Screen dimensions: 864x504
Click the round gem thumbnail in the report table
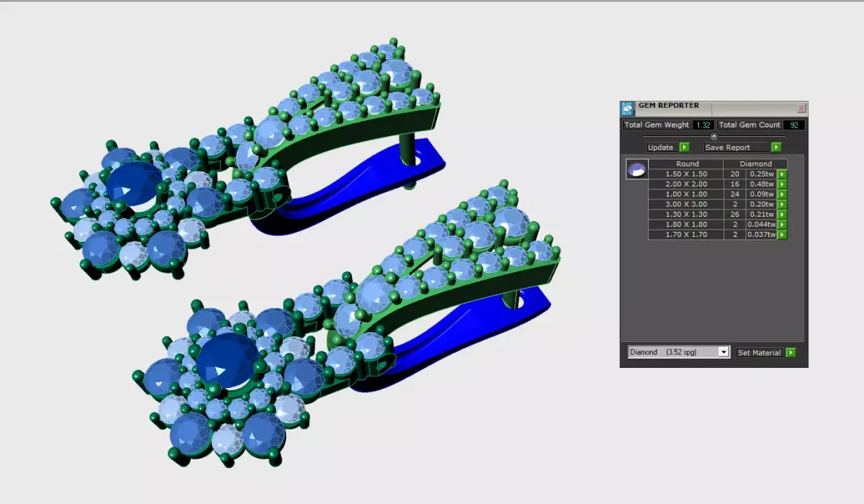(x=637, y=169)
